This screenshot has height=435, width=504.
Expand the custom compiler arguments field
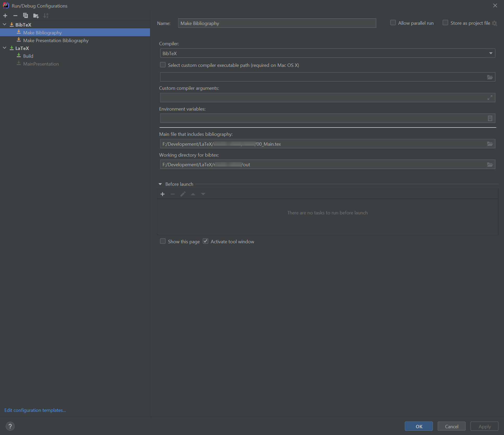[490, 98]
